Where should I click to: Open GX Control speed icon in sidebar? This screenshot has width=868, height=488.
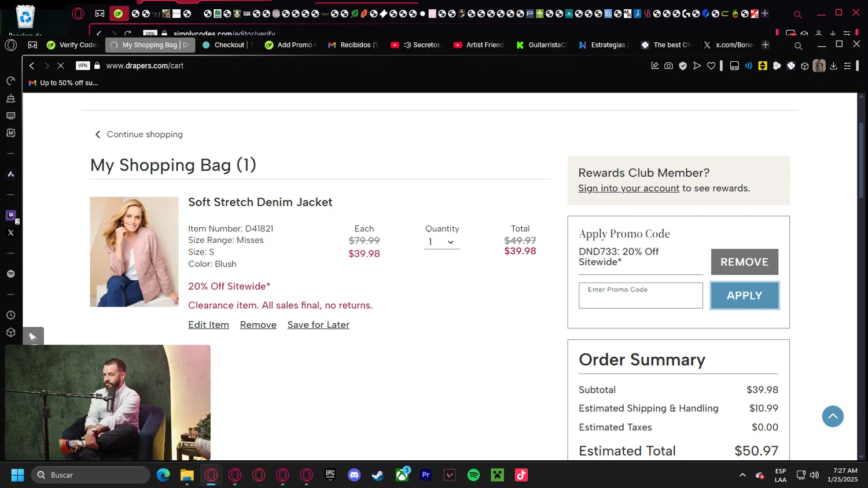point(10,81)
